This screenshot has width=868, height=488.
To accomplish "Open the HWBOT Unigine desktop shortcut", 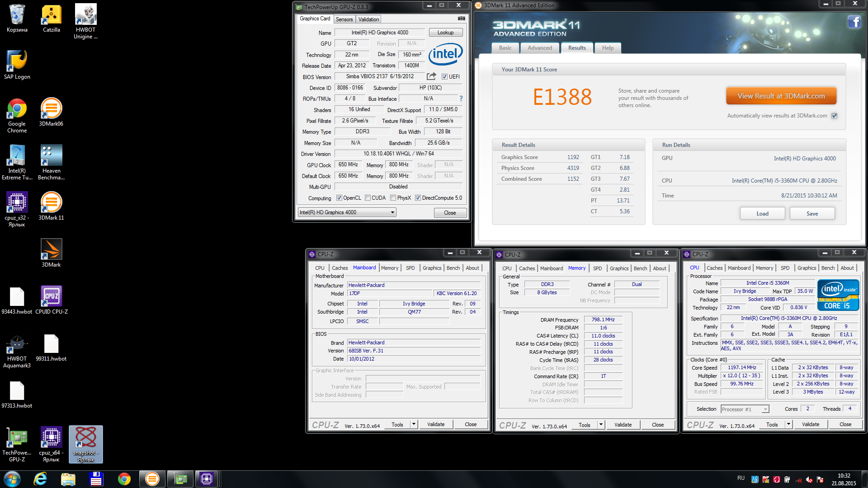I will pos(86,21).
